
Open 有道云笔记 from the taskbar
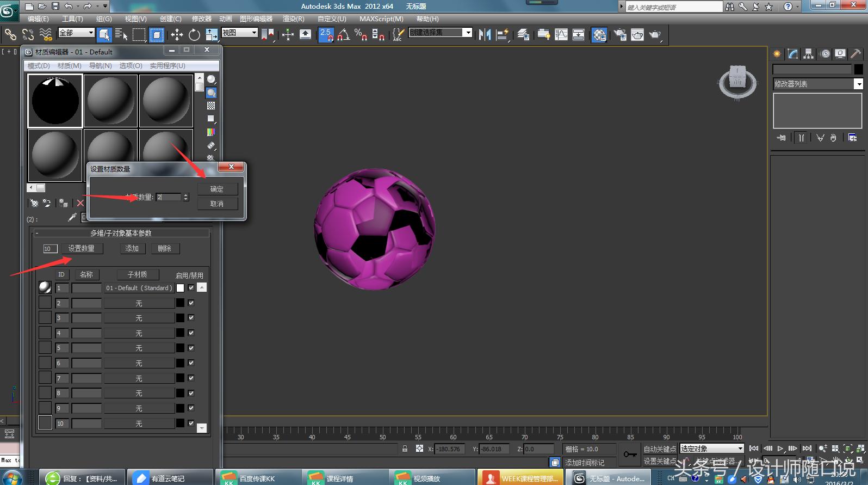(x=171, y=477)
